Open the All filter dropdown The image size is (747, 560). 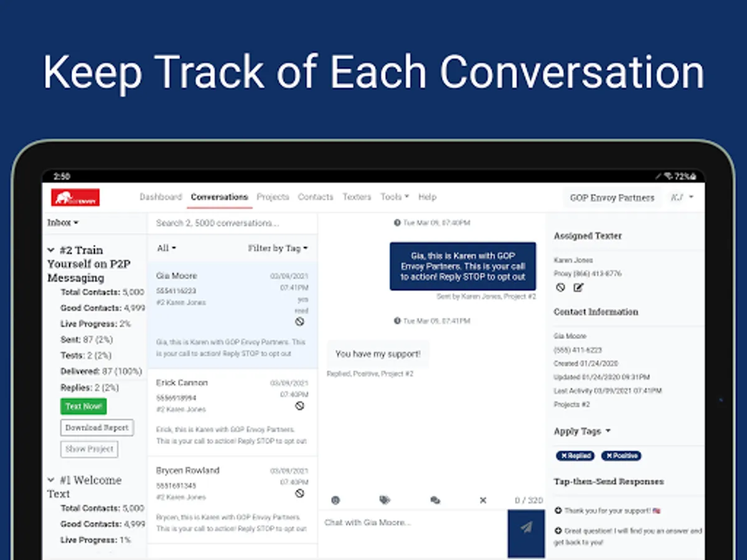(166, 248)
